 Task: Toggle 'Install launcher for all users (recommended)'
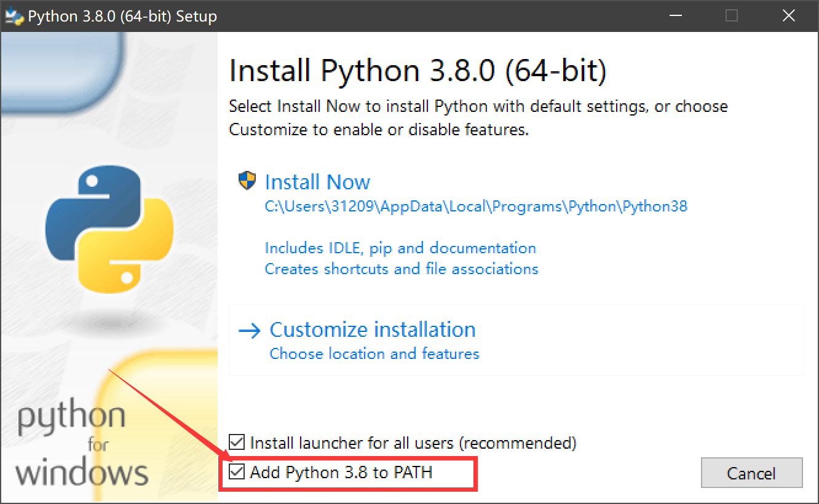237,443
